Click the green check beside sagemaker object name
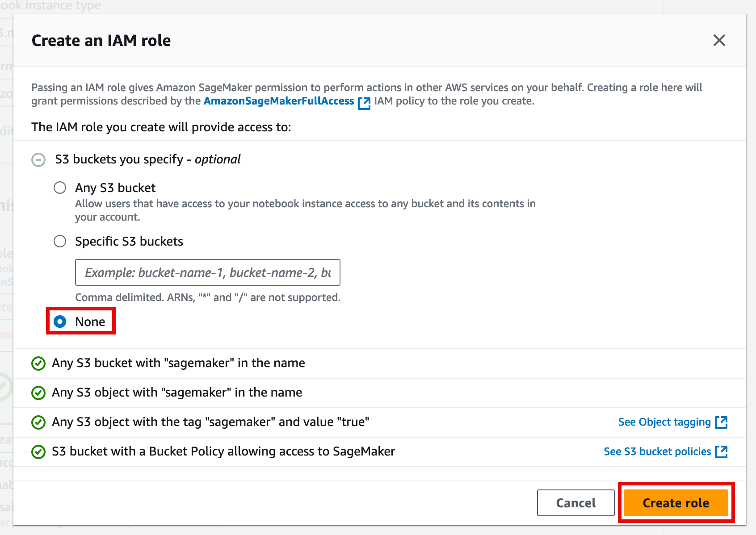Viewport: 756px width, 535px height. 38,393
